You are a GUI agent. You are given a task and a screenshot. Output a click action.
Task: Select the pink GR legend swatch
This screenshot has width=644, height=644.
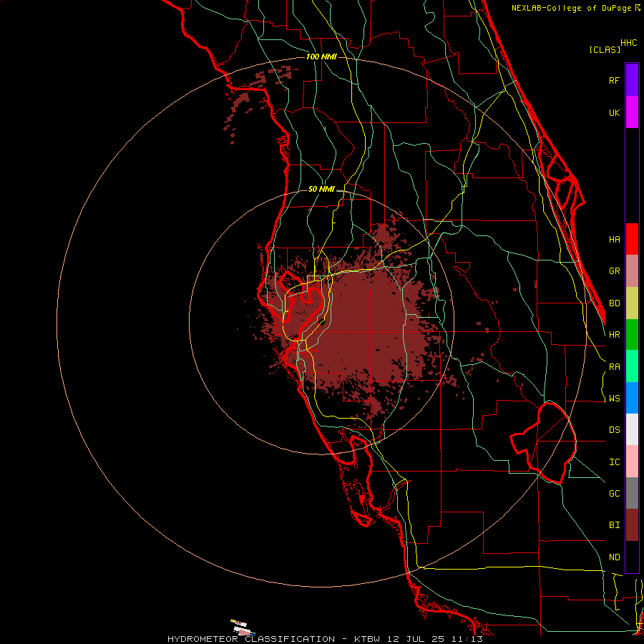tap(632, 271)
